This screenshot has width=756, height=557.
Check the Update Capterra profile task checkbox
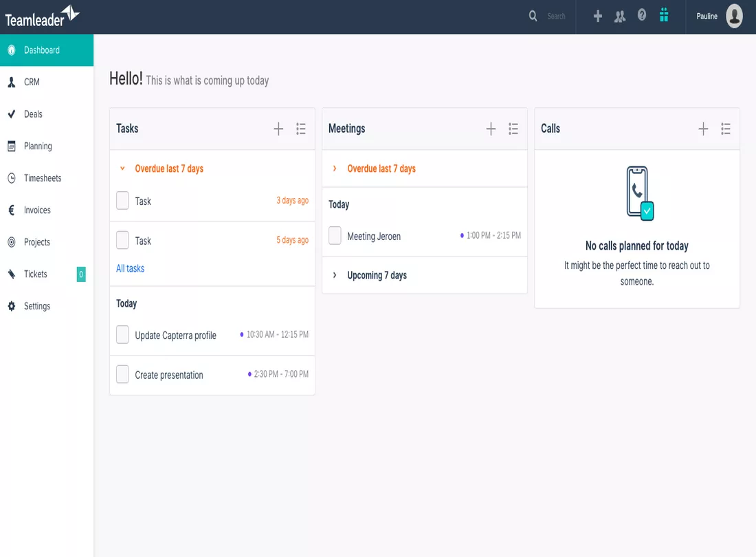pyautogui.click(x=122, y=335)
